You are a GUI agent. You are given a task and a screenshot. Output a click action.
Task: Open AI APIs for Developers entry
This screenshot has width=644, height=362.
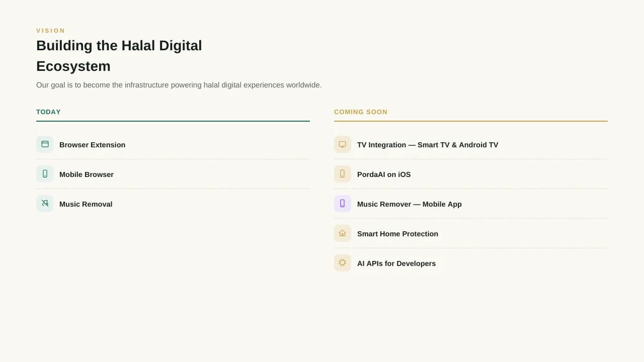471,263
